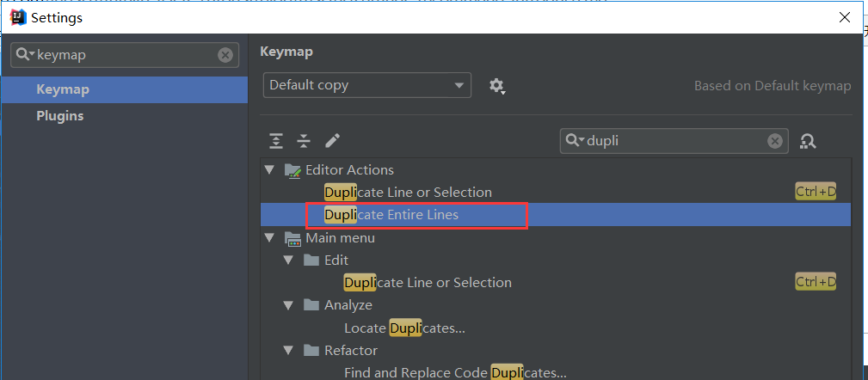Open the Default copy keymap dropdown
The width and height of the screenshot is (868, 380).
(x=367, y=85)
